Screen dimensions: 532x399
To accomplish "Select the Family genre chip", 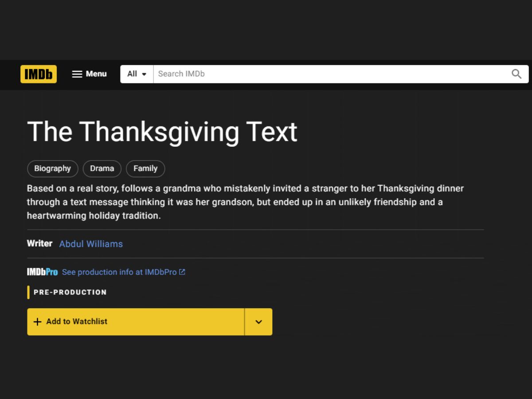I will [x=145, y=168].
